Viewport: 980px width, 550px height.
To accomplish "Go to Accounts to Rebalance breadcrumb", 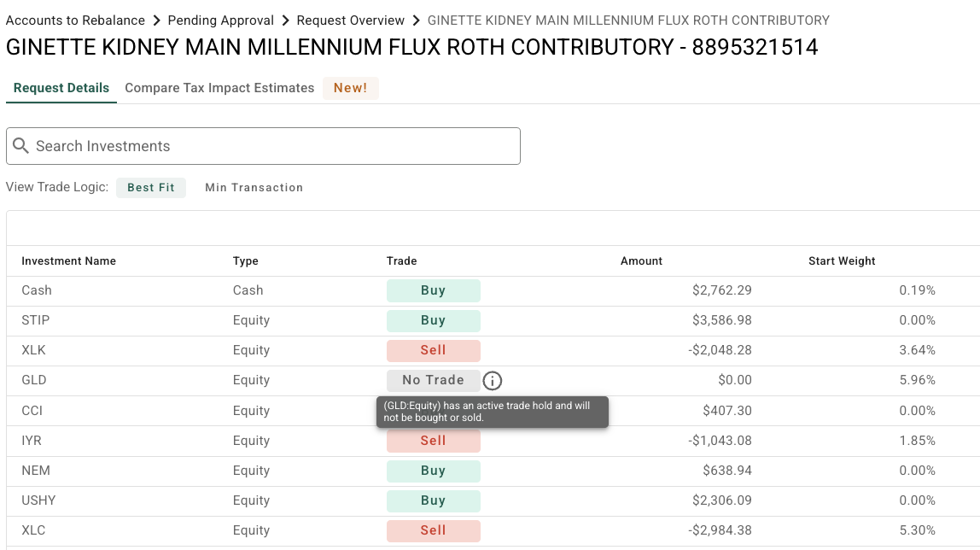I will tap(75, 20).
